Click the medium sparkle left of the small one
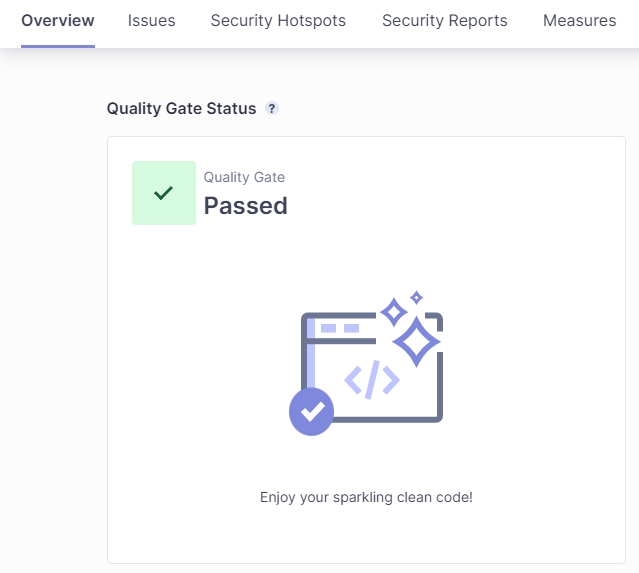639x573 pixels. pyautogui.click(x=394, y=312)
